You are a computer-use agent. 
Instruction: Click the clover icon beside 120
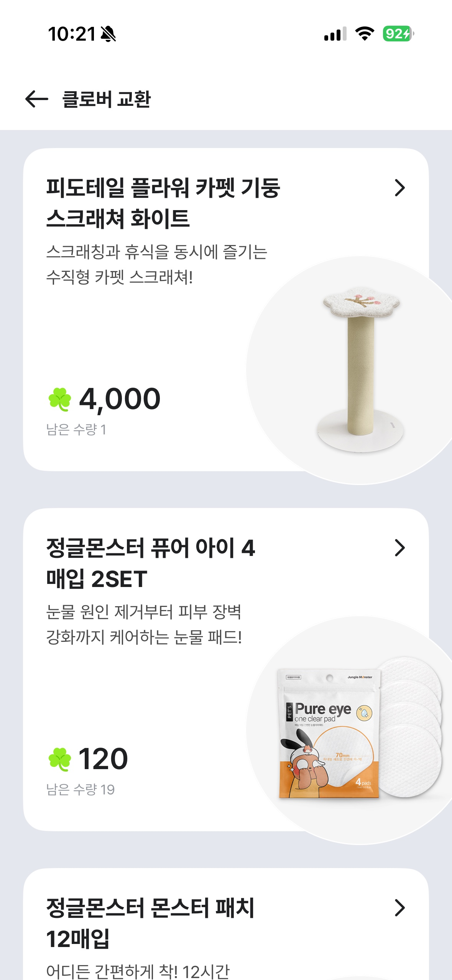tap(60, 759)
